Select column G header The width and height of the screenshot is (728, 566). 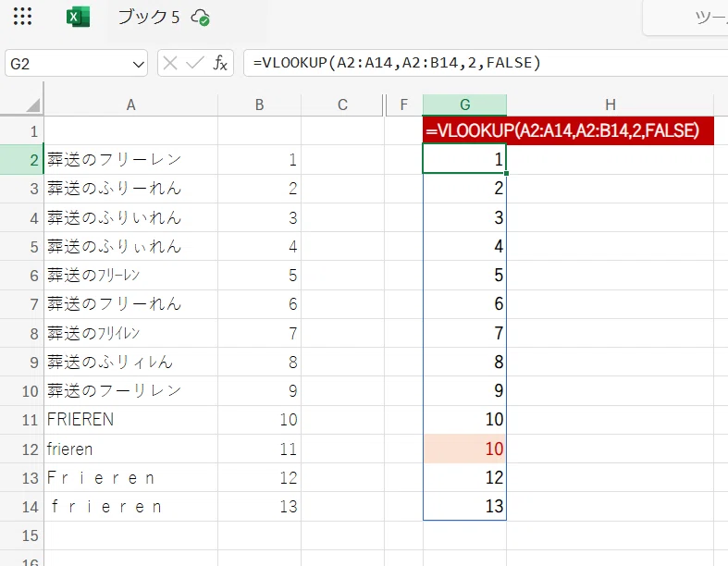(x=464, y=105)
